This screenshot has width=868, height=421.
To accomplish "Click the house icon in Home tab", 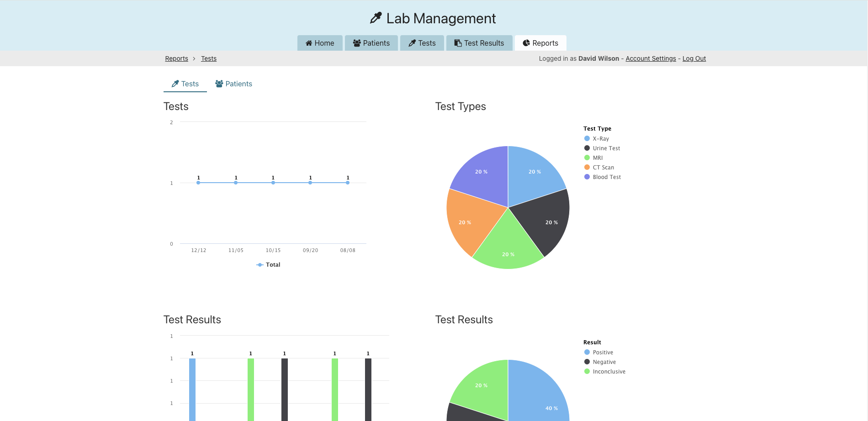I will click(x=309, y=43).
